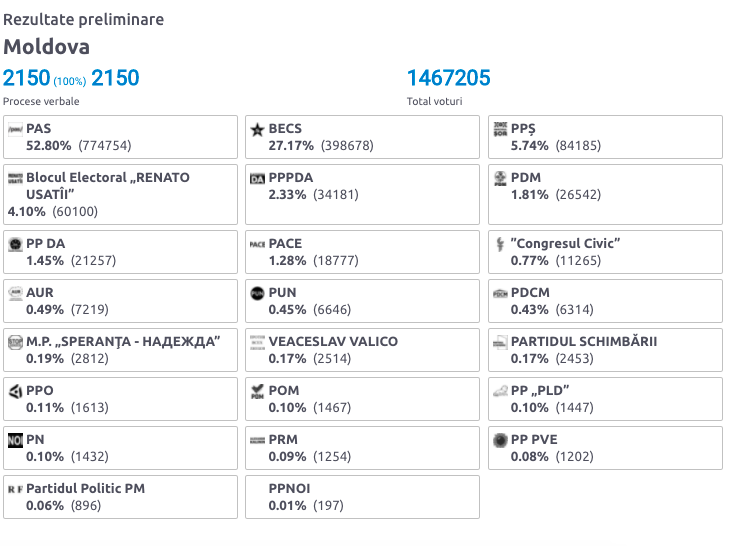Select the Blocul Electoral RENATO USATÎI result card
Screen dimensions: 742x546
pos(120,194)
